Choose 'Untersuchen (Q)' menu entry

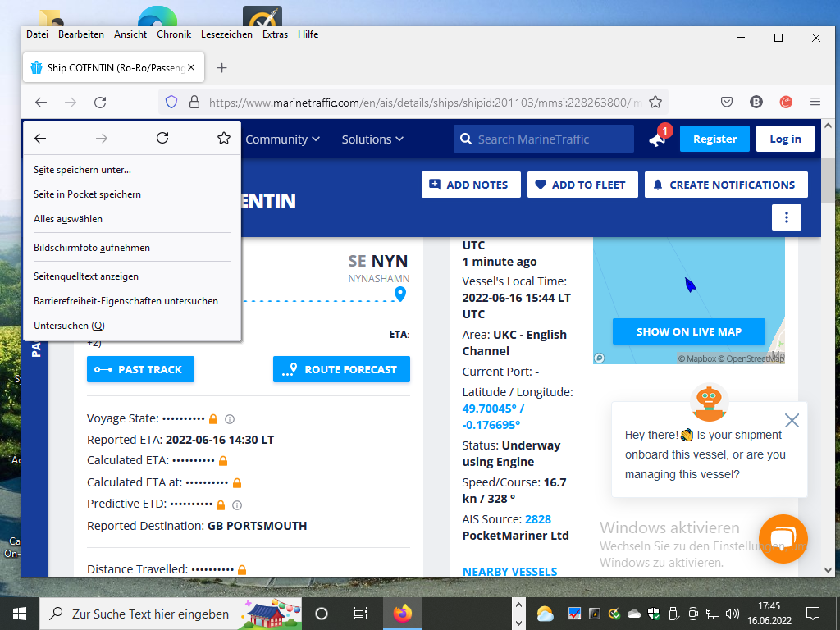pos(132,326)
